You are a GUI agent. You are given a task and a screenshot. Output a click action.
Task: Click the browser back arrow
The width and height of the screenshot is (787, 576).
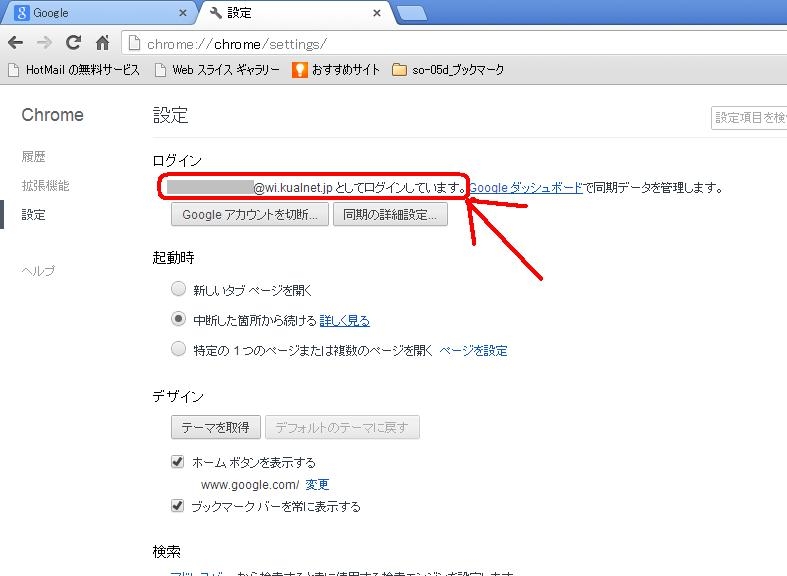click(x=16, y=43)
